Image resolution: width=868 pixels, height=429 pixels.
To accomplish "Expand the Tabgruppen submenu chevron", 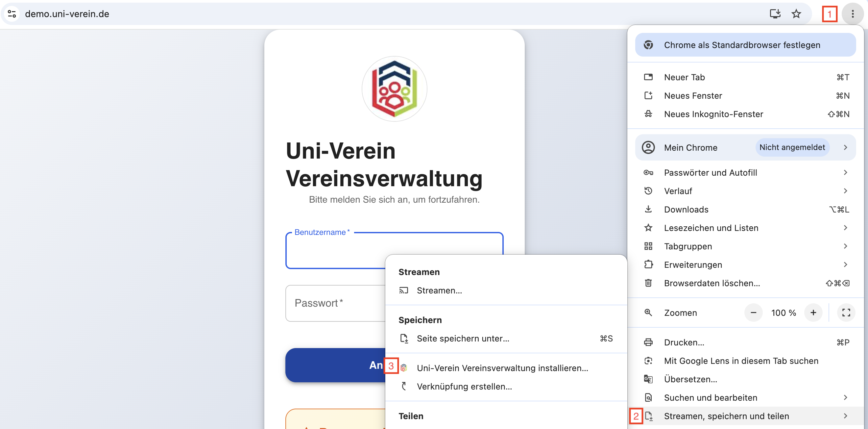I will (845, 246).
